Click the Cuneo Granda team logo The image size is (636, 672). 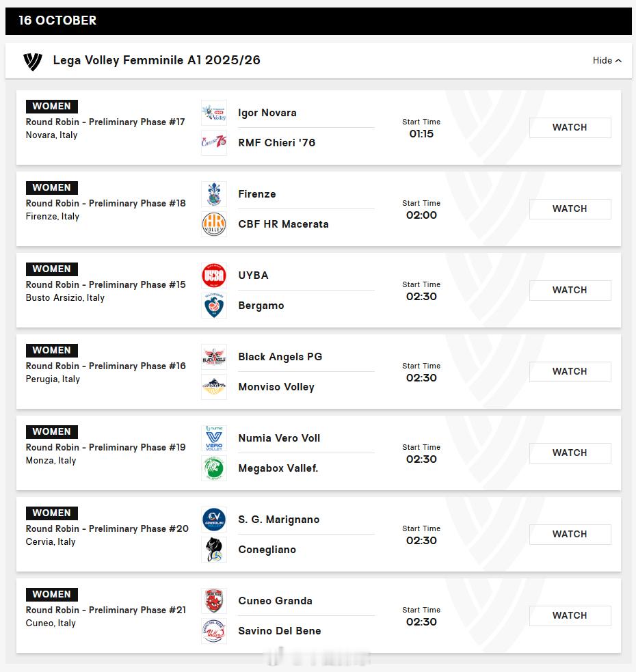[x=214, y=601]
